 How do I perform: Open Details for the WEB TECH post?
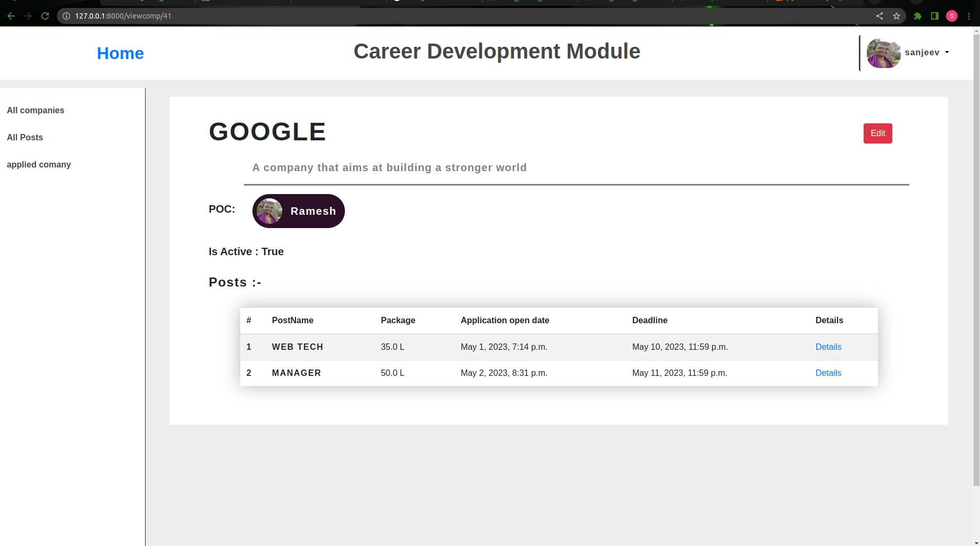click(828, 347)
